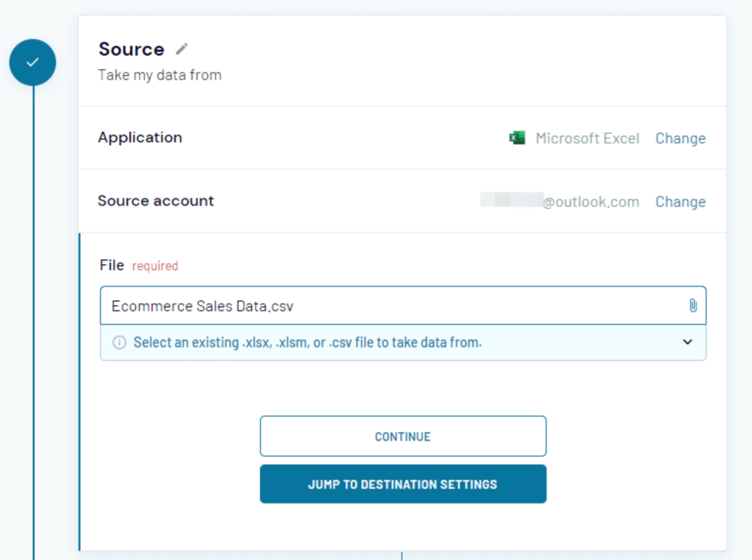Click the Excel logo beside the Change link
This screenshot has width=752, height=560.
(x=517, y=138)
